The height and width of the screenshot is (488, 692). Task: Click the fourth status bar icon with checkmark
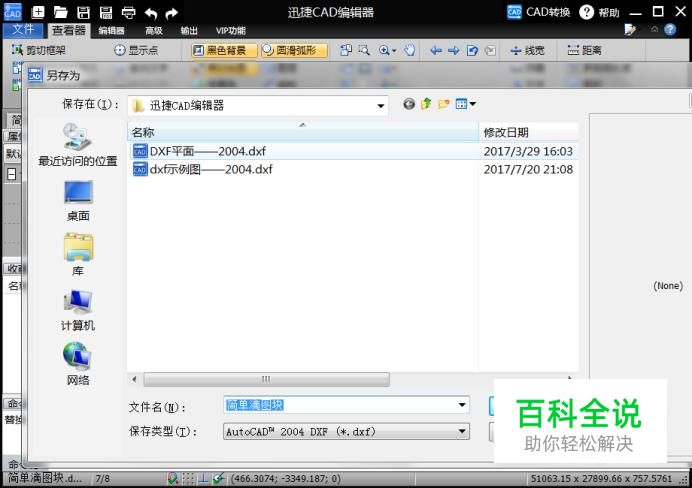(x=218, y=478)
